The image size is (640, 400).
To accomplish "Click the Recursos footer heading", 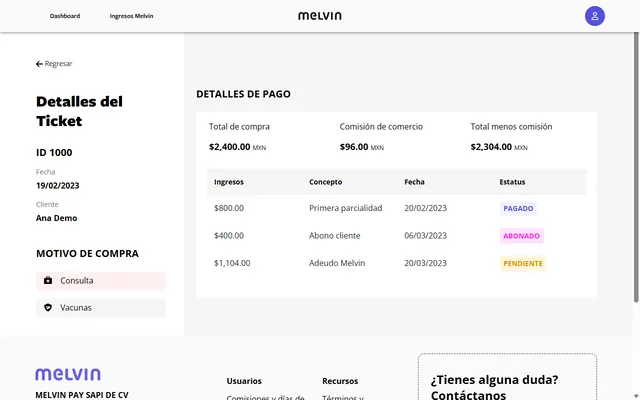I will pyautogui.click(x=340, y=381).
